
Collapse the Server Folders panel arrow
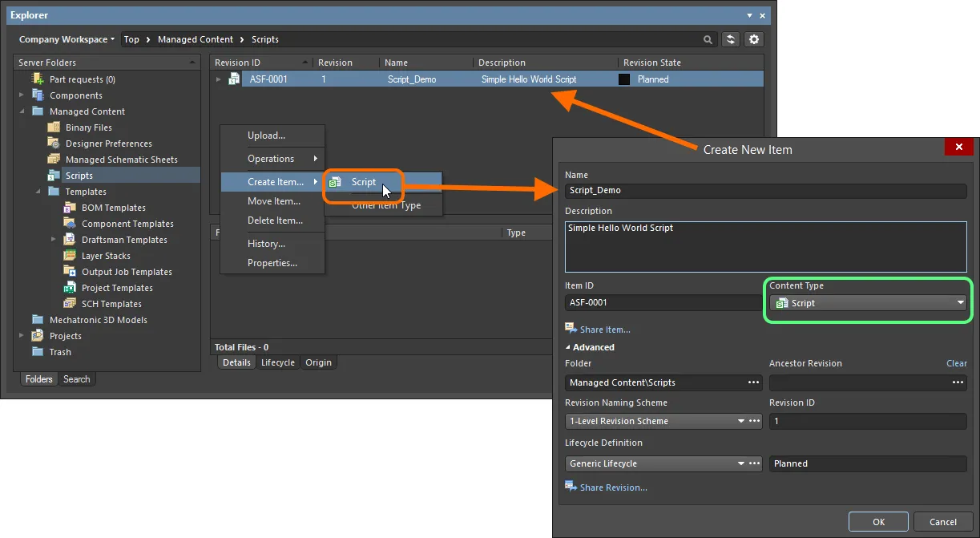[x=192, y=63]
